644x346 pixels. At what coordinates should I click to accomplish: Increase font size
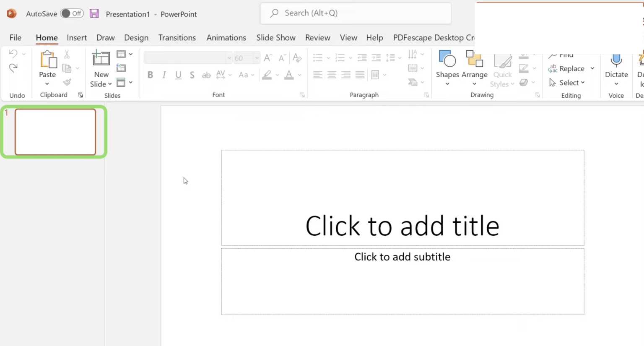click(267, 58)
